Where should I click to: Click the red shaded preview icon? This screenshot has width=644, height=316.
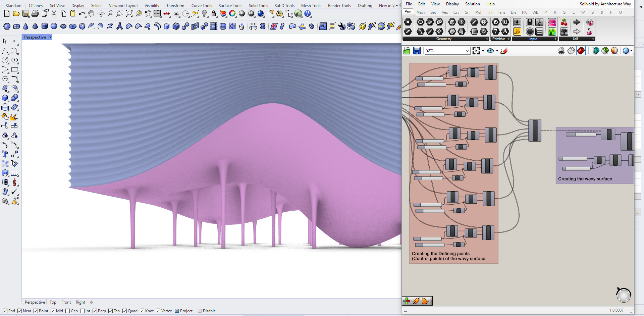(581, 51)
